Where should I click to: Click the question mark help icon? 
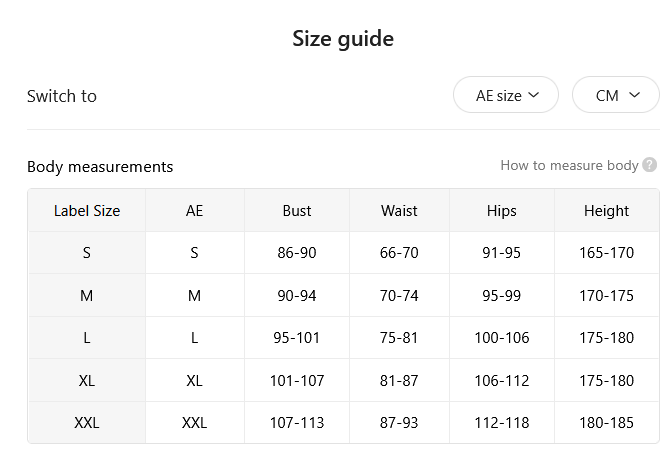pyautogui.click(x=649, y=165)
